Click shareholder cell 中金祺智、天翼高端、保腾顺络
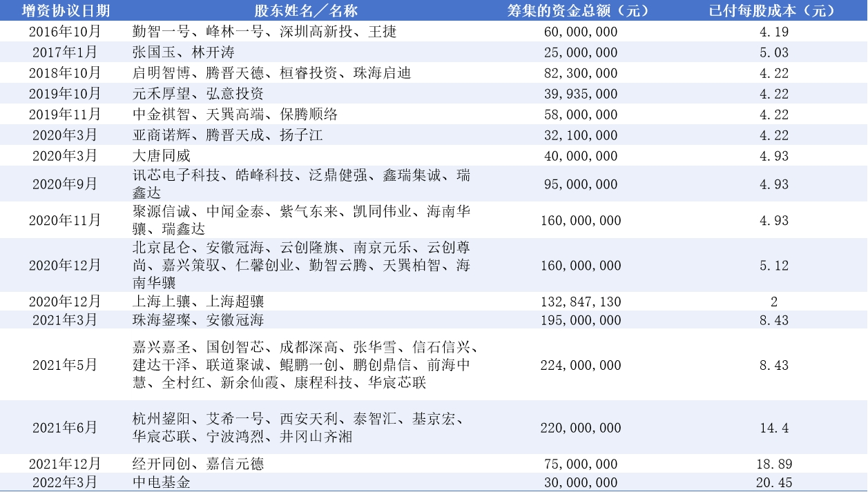868x492 pixels. click(235, 115)
